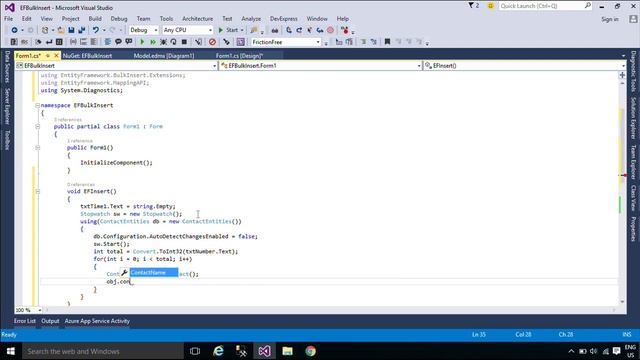Click the Sign in link
Screen dimensions: 640x360
[x=610, y=19]
